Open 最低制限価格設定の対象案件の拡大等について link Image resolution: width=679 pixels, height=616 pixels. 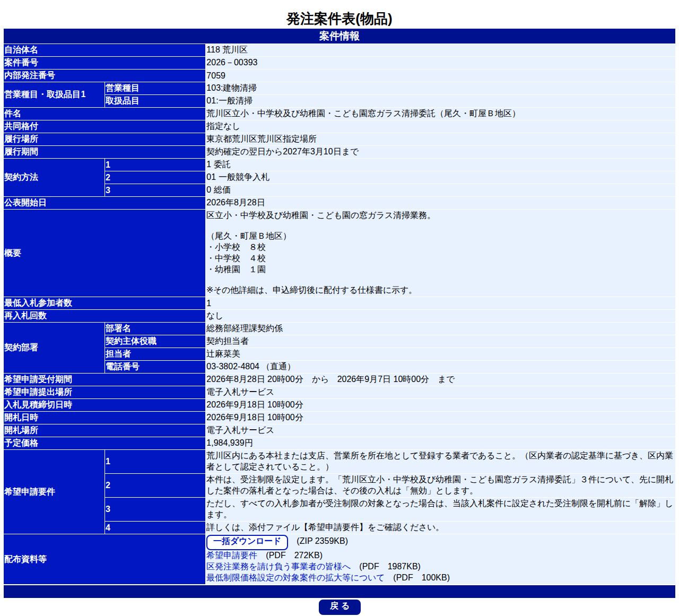295,577
